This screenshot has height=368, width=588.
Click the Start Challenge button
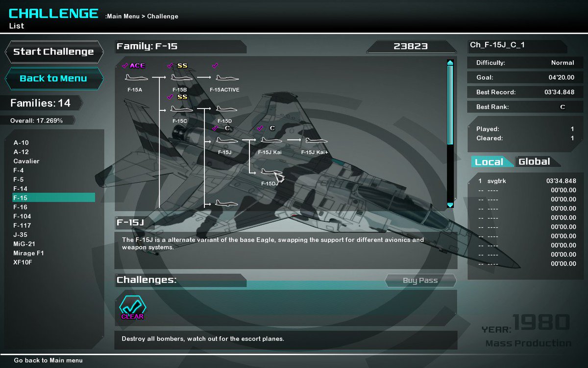pyautogui.click(x=54, y=52)
